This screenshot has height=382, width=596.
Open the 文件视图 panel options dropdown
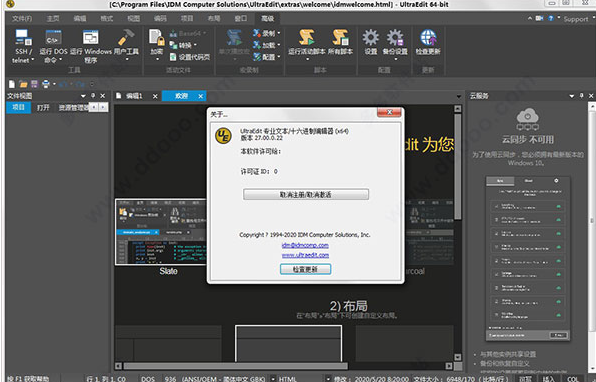83,96
